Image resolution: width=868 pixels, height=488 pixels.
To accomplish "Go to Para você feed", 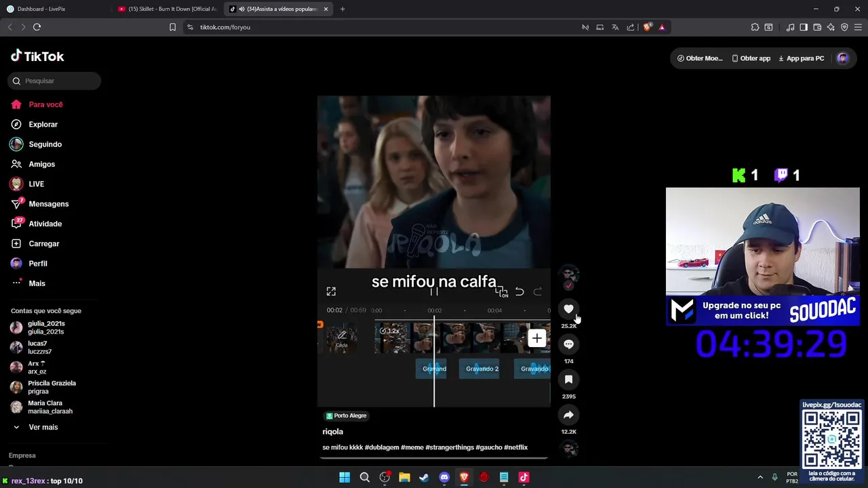I will coord(45,104).
